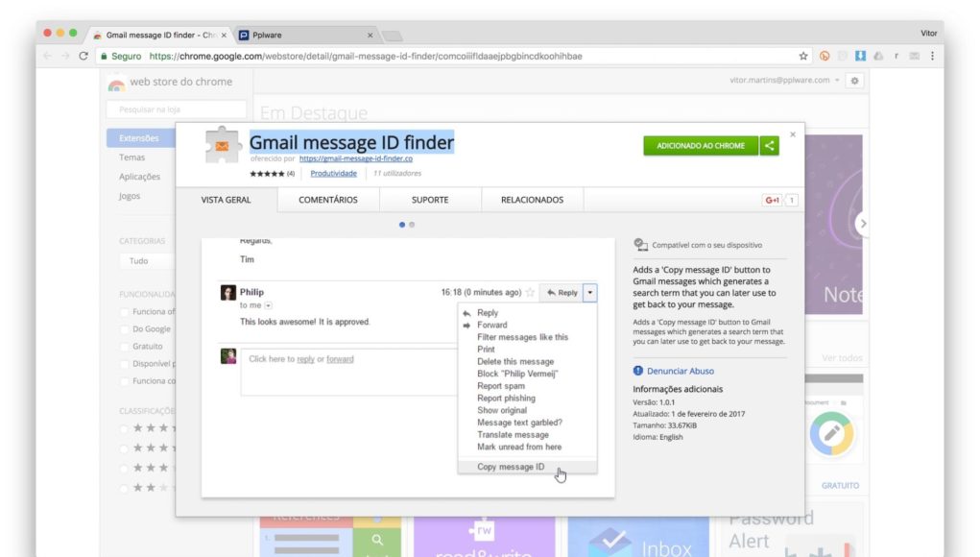
Task: Open the Chrome three-dot menu
Action: coord(932,56)
